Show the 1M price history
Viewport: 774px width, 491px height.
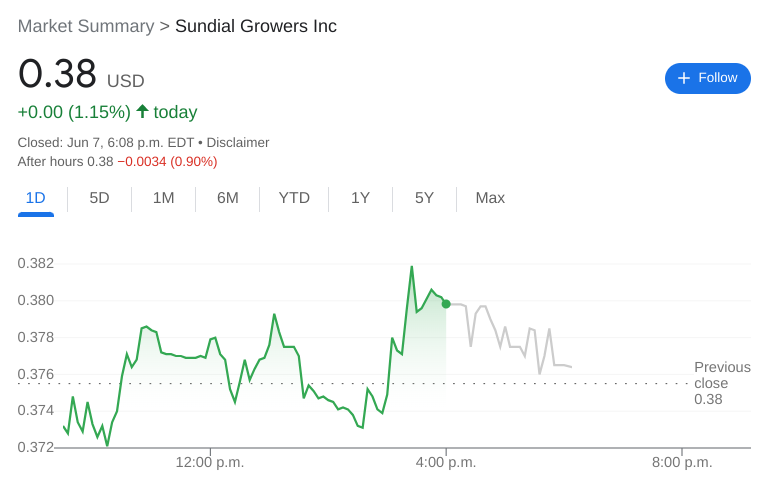tap(163, 198)
